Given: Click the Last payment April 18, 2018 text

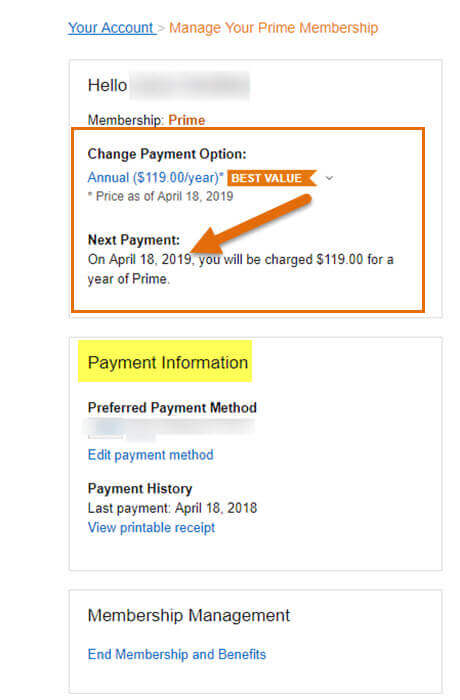Looking at the screenshot, I should [x=172, y=508].
